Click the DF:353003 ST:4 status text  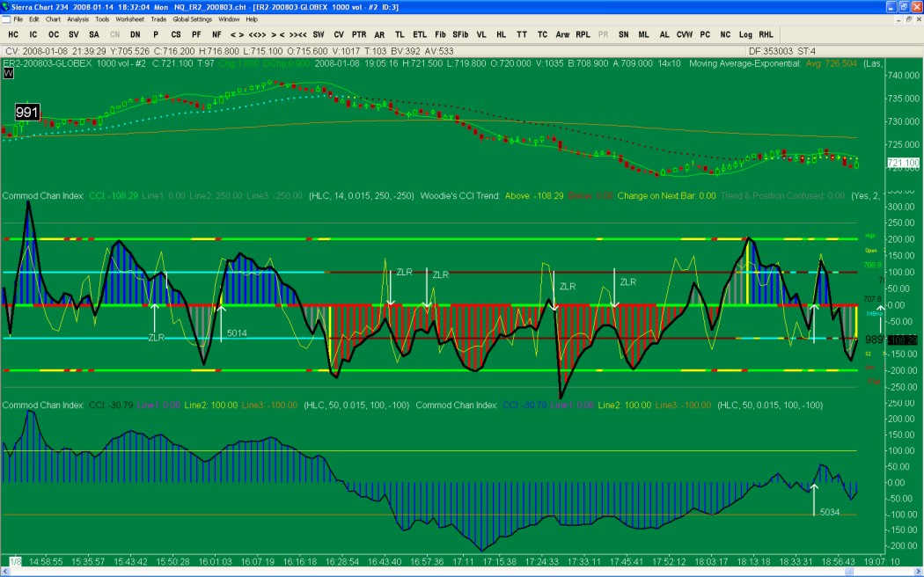(x=782, y=51)
